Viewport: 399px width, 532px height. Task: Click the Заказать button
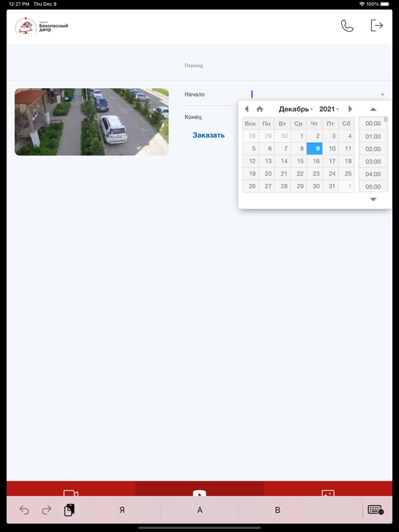[209, 135]
